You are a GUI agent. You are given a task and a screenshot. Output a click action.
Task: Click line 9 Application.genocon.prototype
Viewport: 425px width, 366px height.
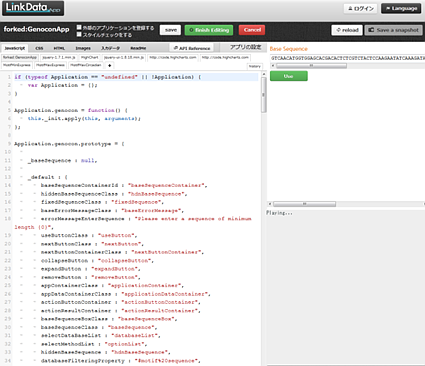point(69,144)
